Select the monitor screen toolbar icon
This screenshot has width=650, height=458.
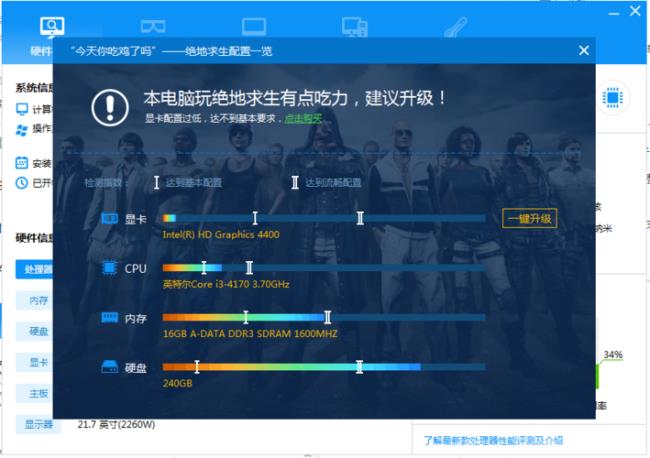coord(254,27)
